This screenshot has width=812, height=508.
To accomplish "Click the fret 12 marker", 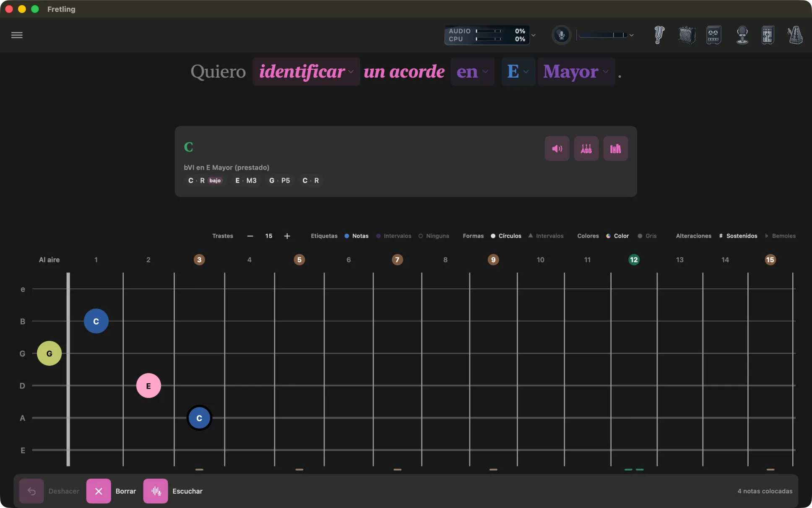I will tap(634, 260).
